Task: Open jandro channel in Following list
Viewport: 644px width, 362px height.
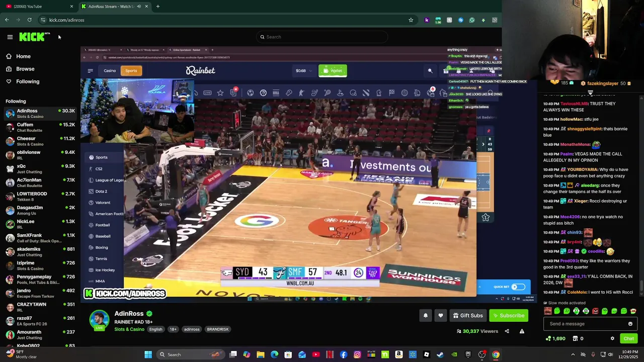Action: 40,293
